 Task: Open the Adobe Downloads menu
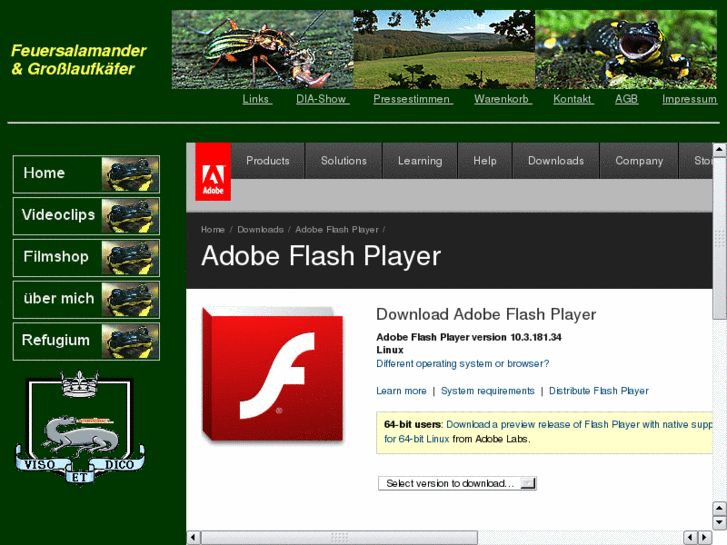click(x=556, y=161)
